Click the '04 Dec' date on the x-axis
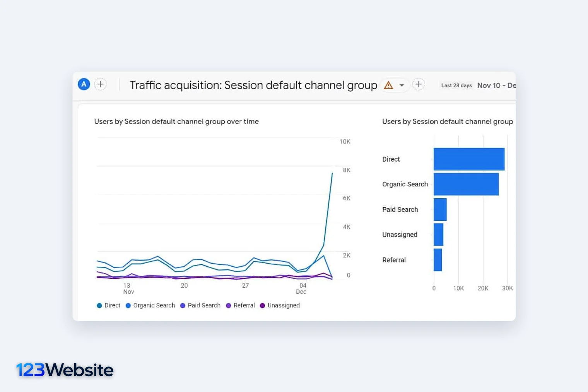This screenshot has width=588, height=392. (x=301, y=289)
